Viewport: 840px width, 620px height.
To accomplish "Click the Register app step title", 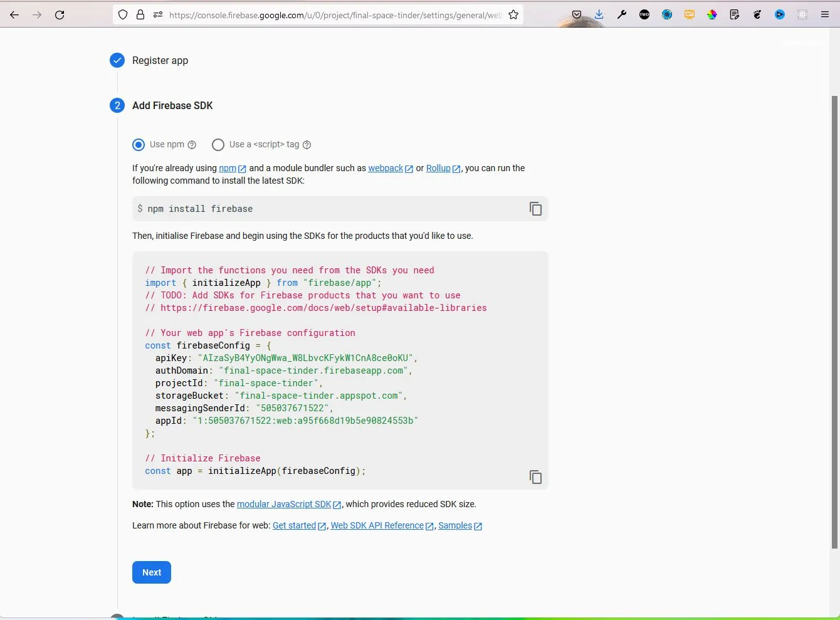I will [160, 60].
